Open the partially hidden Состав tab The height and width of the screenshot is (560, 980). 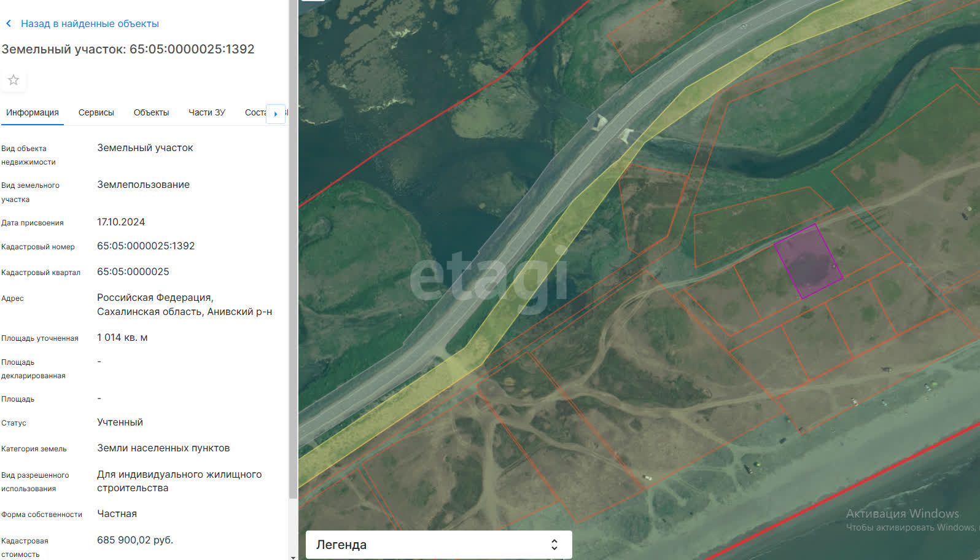[254, 113]
